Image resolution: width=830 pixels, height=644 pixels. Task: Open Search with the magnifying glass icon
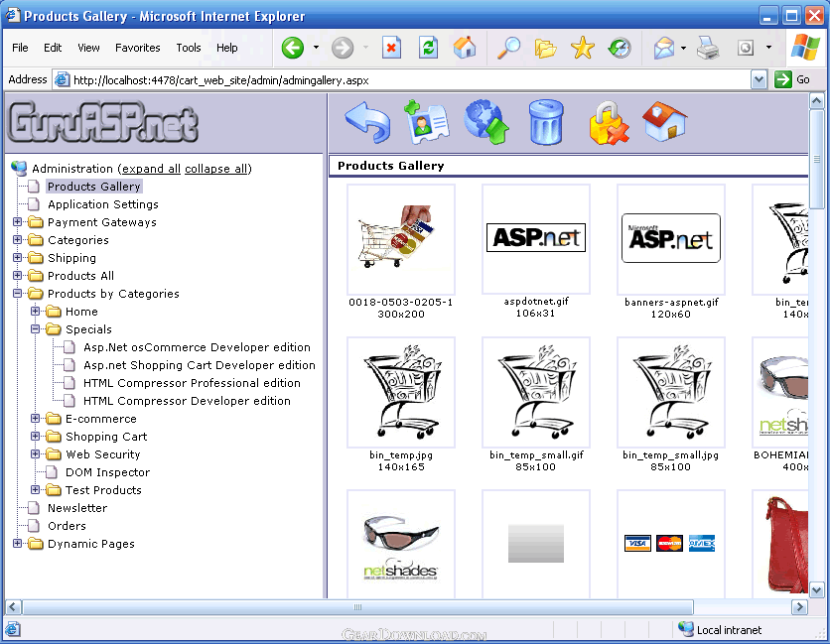508,48
